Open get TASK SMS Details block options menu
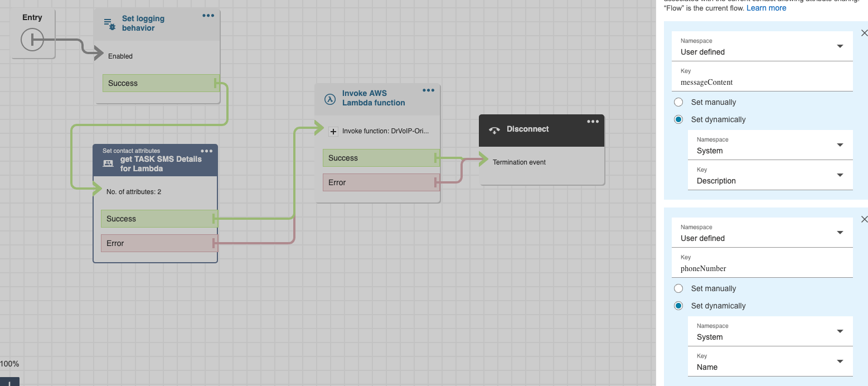Viewport: 868px width, 386px height. coord(206,151)
